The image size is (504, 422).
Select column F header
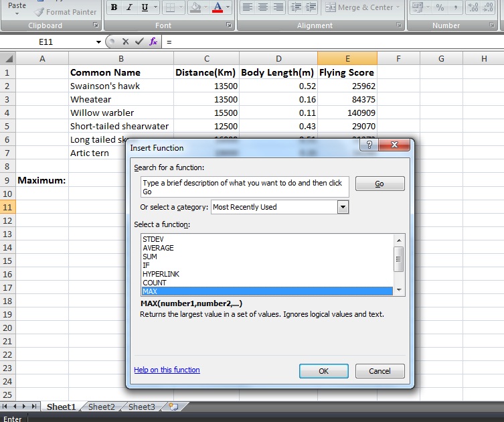[398, 58]
